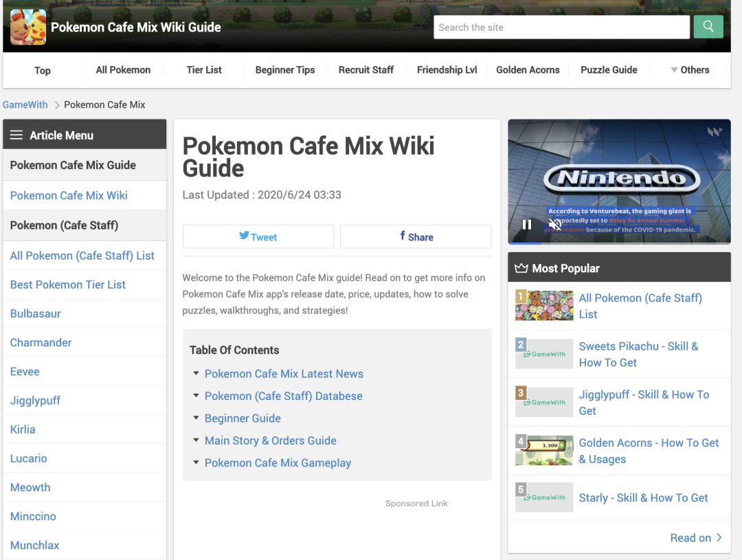Go to GameWith breadcrumb link
742x560 pixels.
[25, 105]
